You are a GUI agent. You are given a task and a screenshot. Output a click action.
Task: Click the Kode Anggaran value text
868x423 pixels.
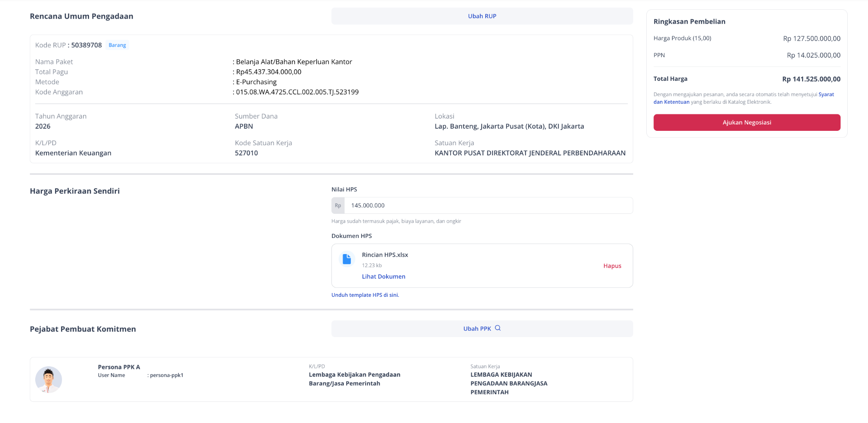(297, 92)
